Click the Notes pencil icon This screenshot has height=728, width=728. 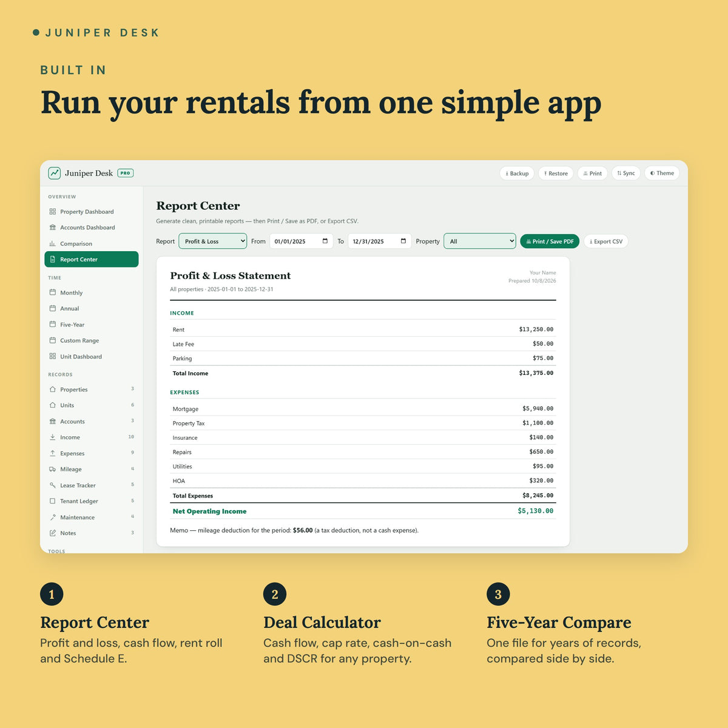point(53,533)
